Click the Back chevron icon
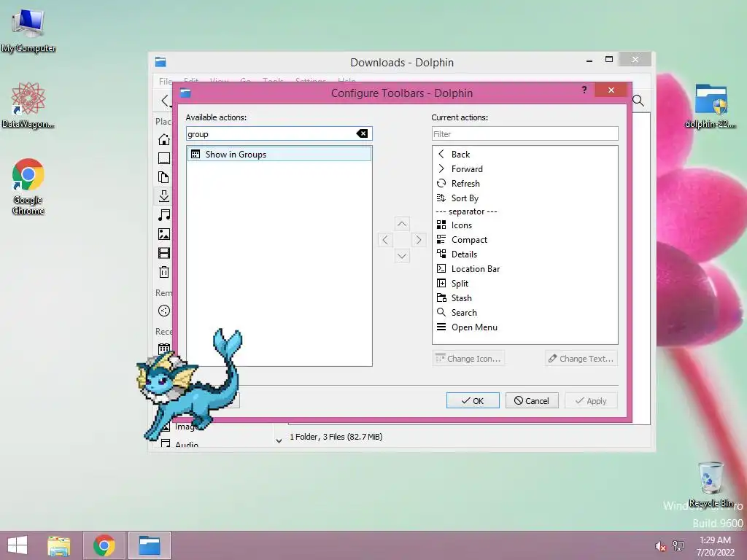Viewport: 747px width, 560px height. 441,154
